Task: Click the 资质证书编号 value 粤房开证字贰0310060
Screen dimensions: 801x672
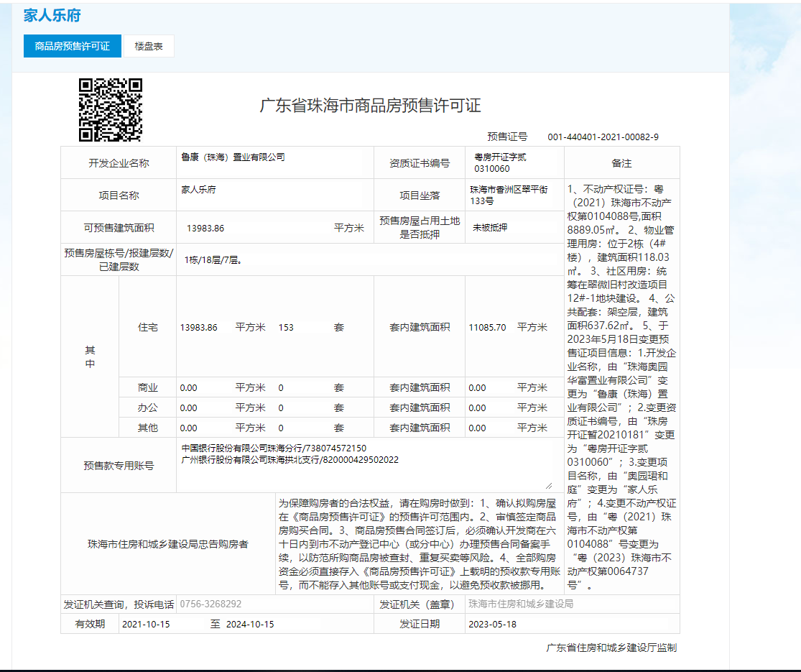Action: [x=501, y=163]
